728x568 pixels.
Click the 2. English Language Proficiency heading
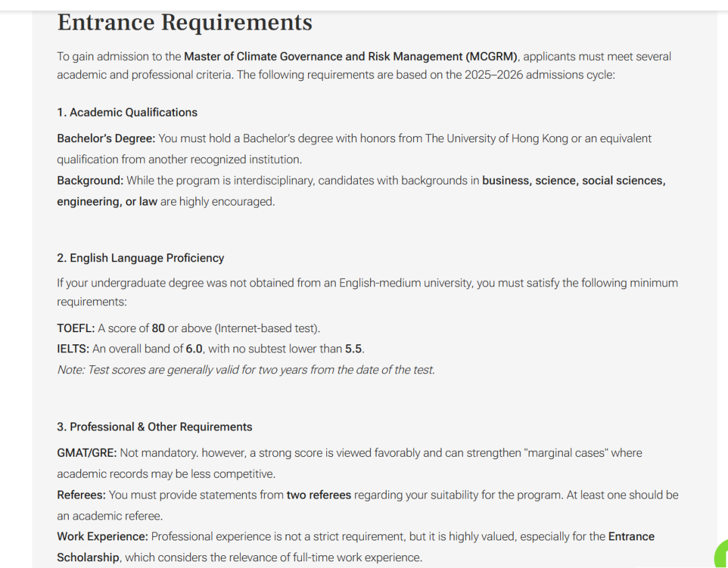click(x=140, y=258)
